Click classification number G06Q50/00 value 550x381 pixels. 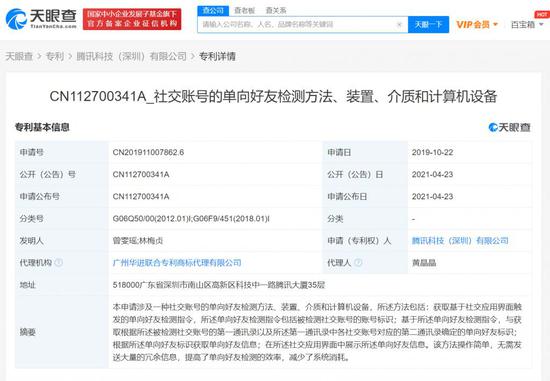coord(191,219)
